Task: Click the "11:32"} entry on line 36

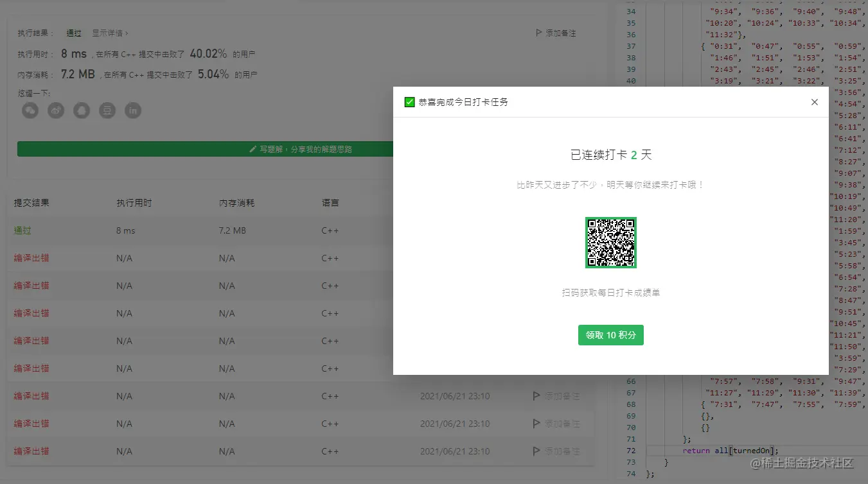Action: 726,35
